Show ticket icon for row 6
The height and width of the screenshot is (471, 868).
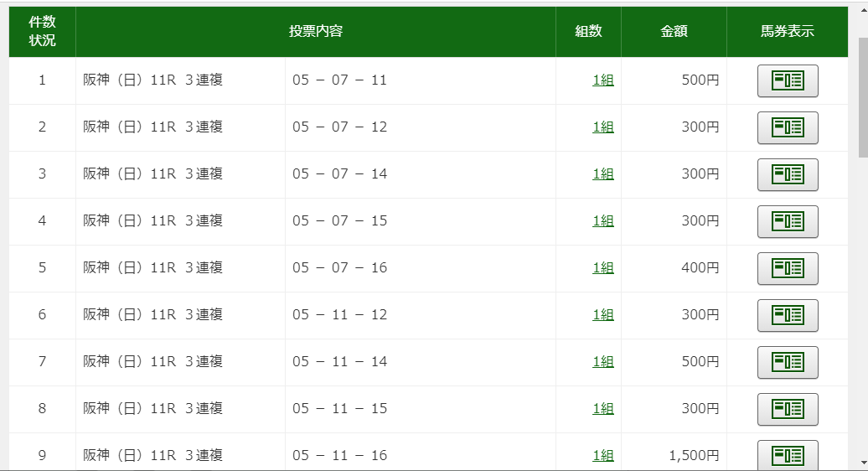point(788,315)
